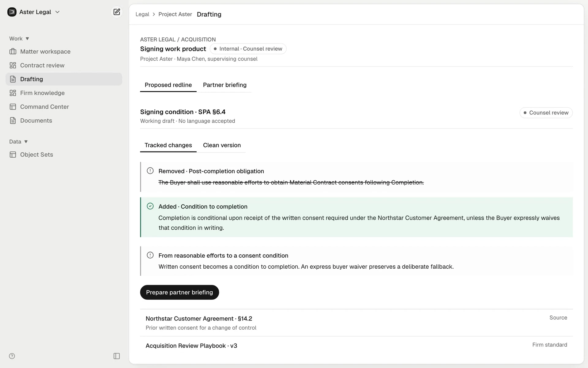Click the Documents file icon
The width and height of the screenshot is (588, 368).
pos(13,121)
